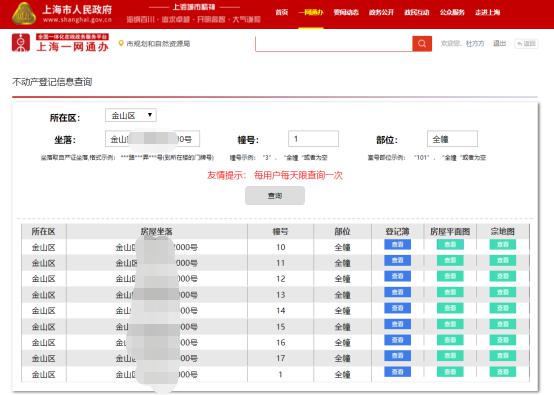554x395 pixels.
Task: Open the 政务公开 navigation item
Action: (381, 12)
